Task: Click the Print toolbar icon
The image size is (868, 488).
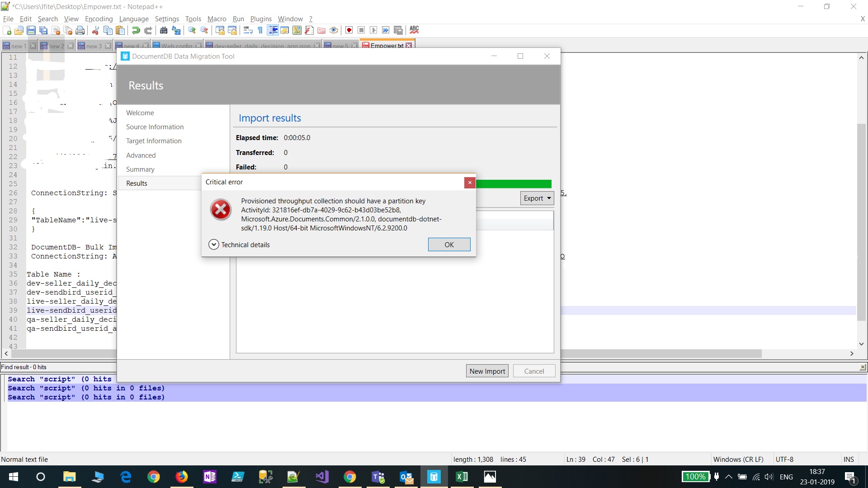Action: 80,30
